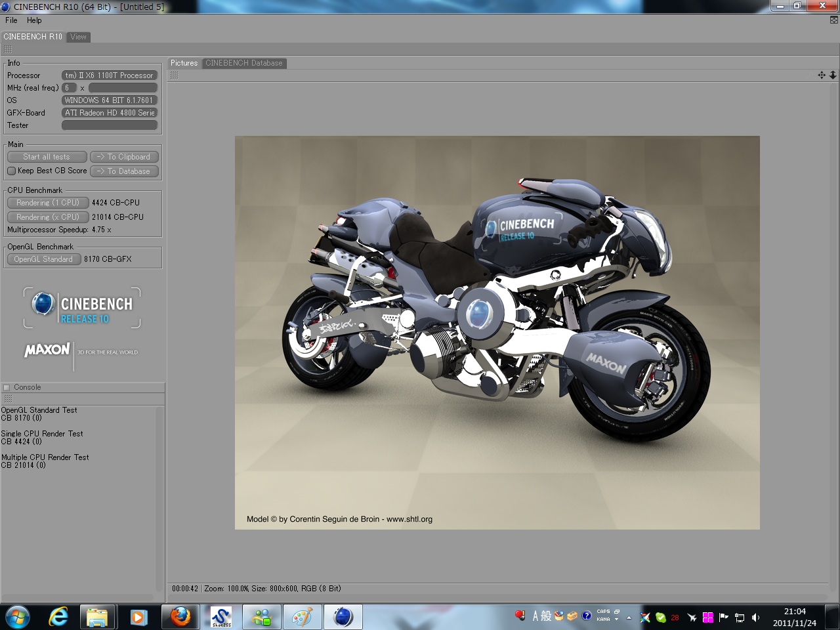This screenshot has width=840, height=630.
Task: Switch to Shot2SS app on taskbar
Action: (221, 617)
